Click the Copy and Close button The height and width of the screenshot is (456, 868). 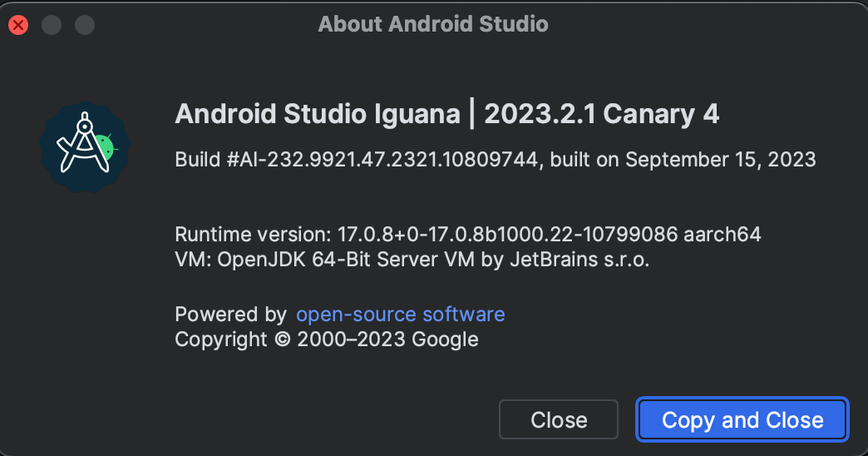[742, 419]
